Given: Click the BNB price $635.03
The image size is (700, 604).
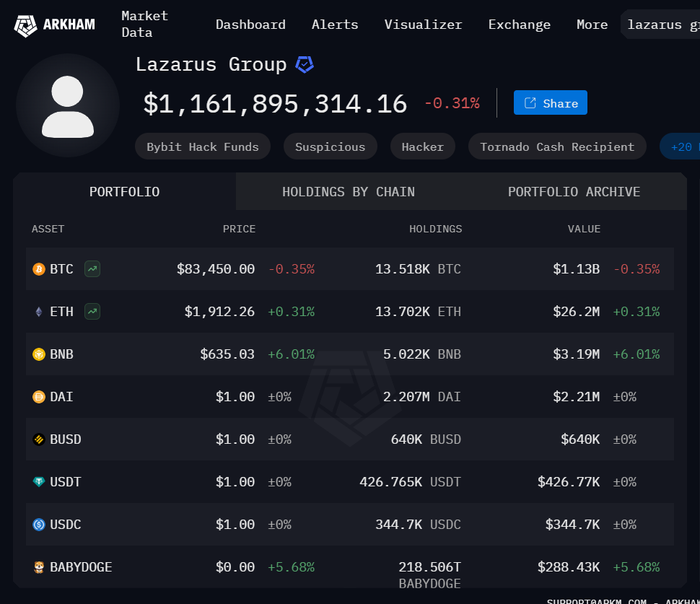Looking at the screenshot, I should pos(227,354).
